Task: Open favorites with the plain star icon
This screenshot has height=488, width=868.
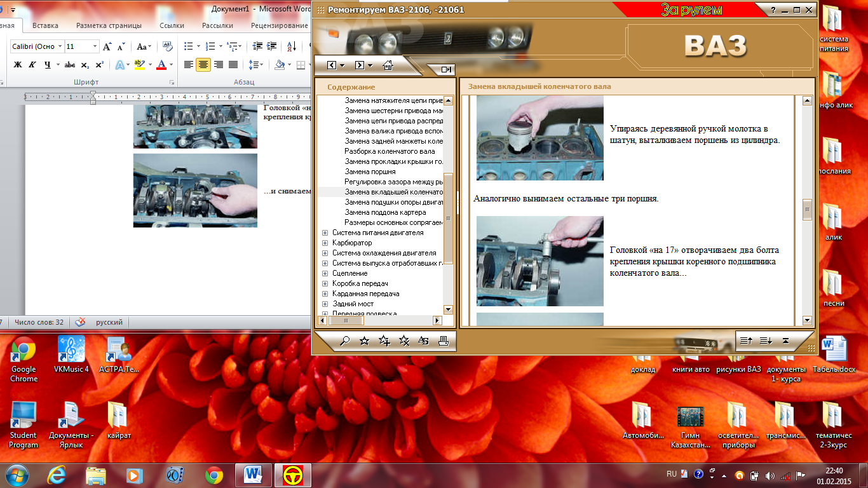Action: click(364, 341)
